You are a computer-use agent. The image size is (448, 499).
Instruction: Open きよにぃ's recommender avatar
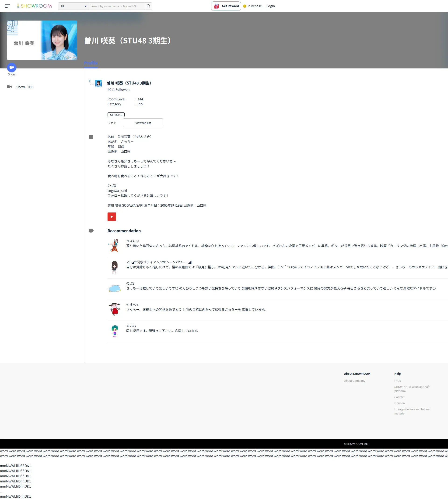[114, 246]
